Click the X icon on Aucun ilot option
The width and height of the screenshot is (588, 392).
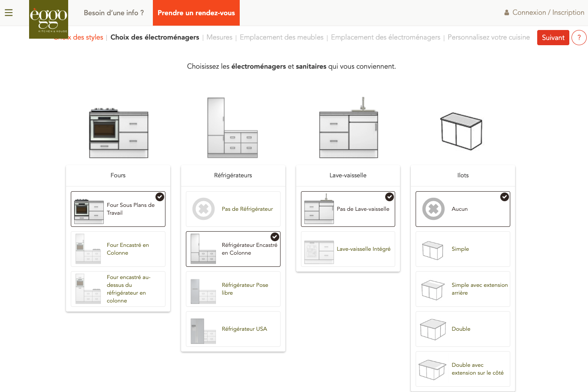tap(433, 209)
